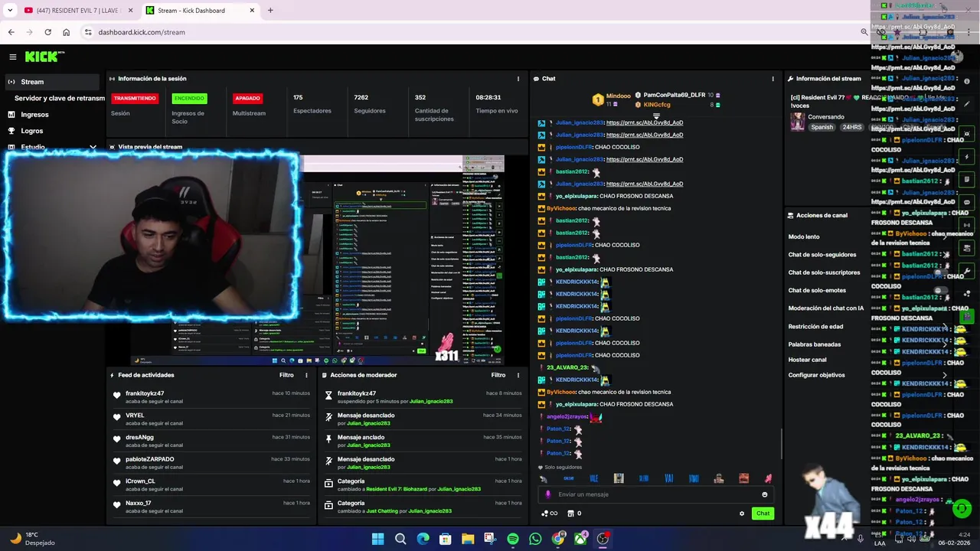Open chat settings gear icon

coord(741,514)
